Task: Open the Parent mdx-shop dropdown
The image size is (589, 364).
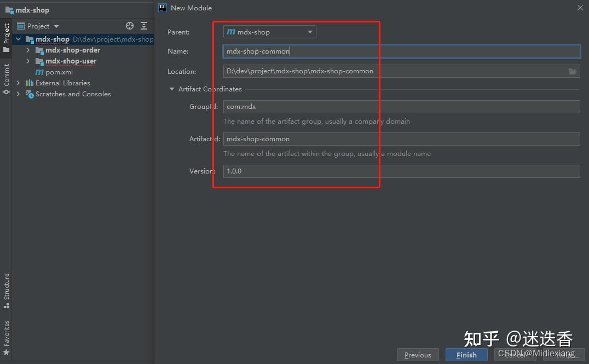Action: point(269,32)
